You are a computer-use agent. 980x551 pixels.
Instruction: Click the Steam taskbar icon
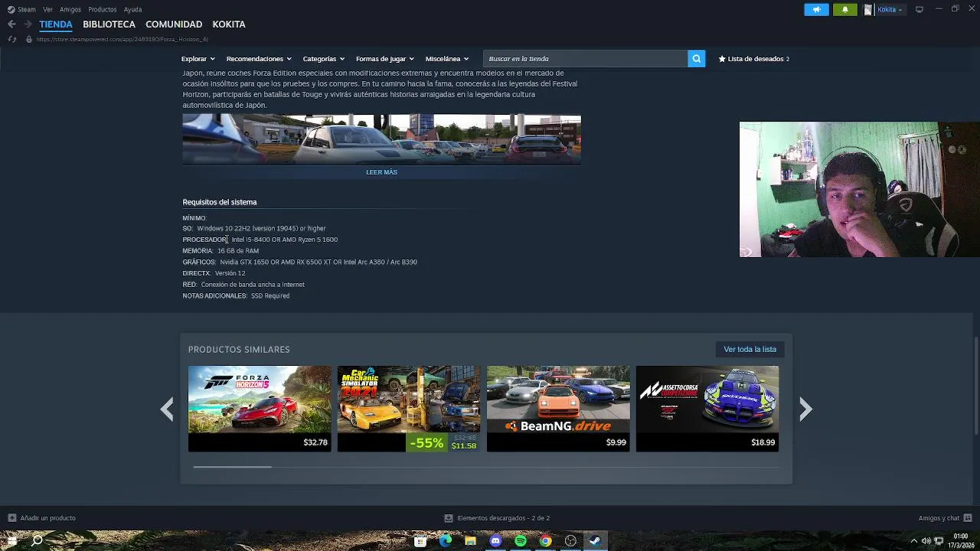[x=595, y=541]
